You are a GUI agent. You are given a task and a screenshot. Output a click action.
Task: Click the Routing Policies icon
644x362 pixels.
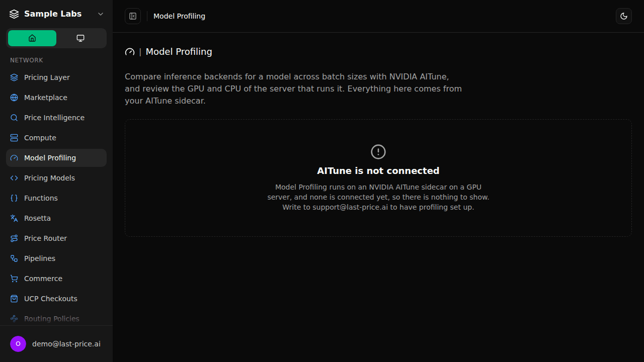14,319
